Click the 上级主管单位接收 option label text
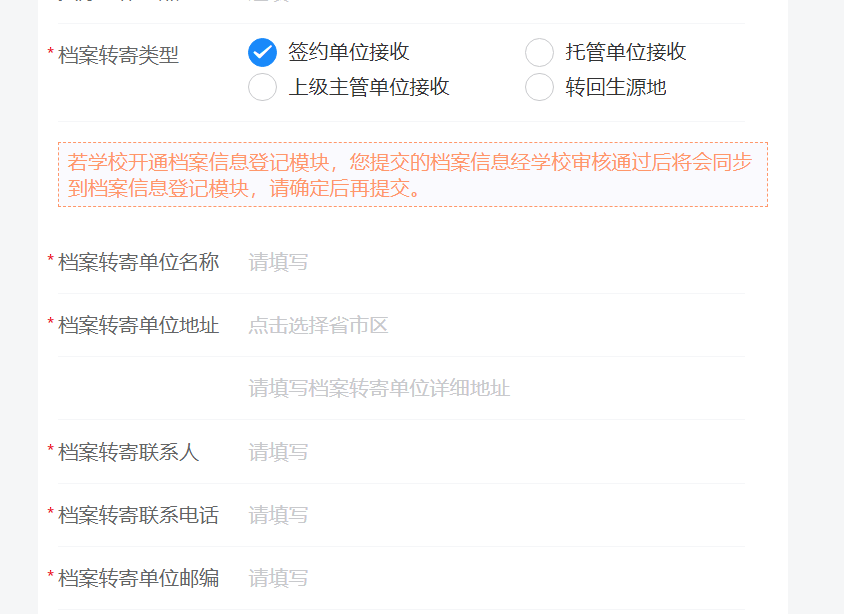This screenshot has height=614, width=844. tap(369, 87)
